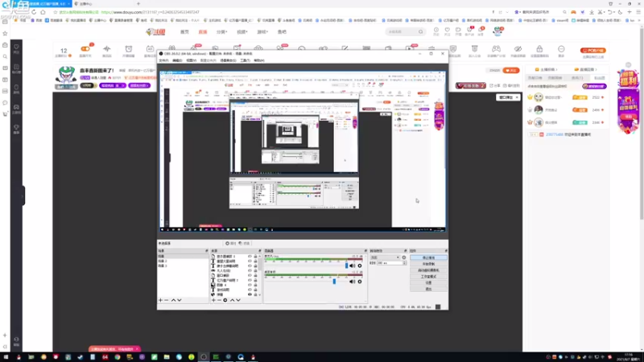The image size is (644, 362).
Task: Expand the 分类 dropdown in Douyu navigation
Action: 221,31
